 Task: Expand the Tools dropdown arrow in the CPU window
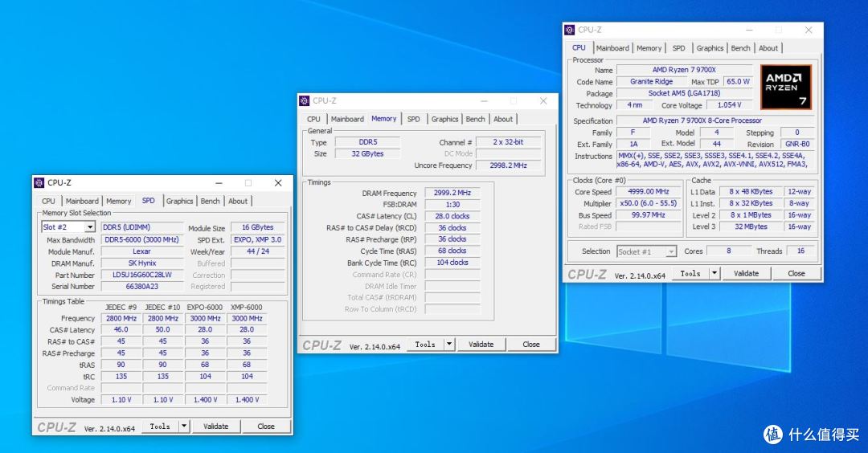click(714, 273)
